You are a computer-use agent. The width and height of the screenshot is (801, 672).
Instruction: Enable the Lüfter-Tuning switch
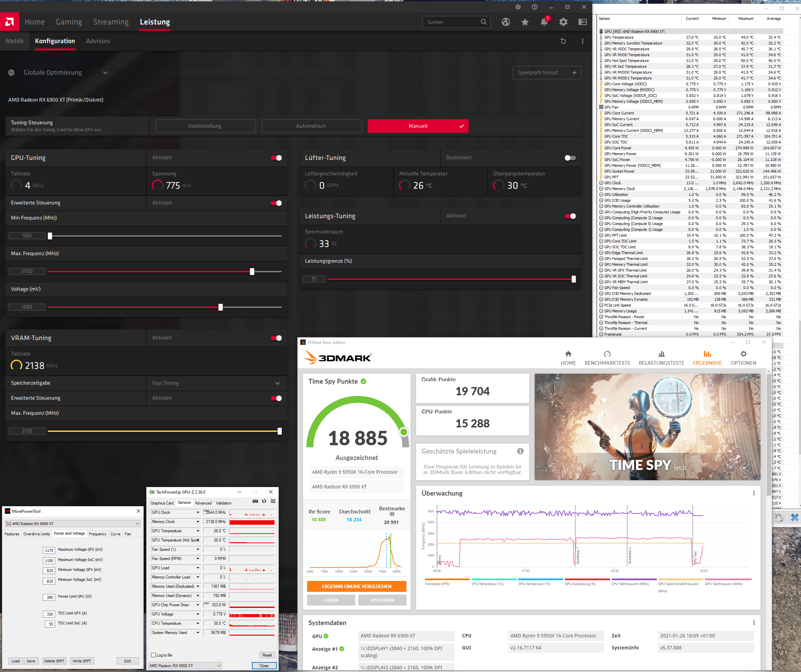click(x=570, y=158)
